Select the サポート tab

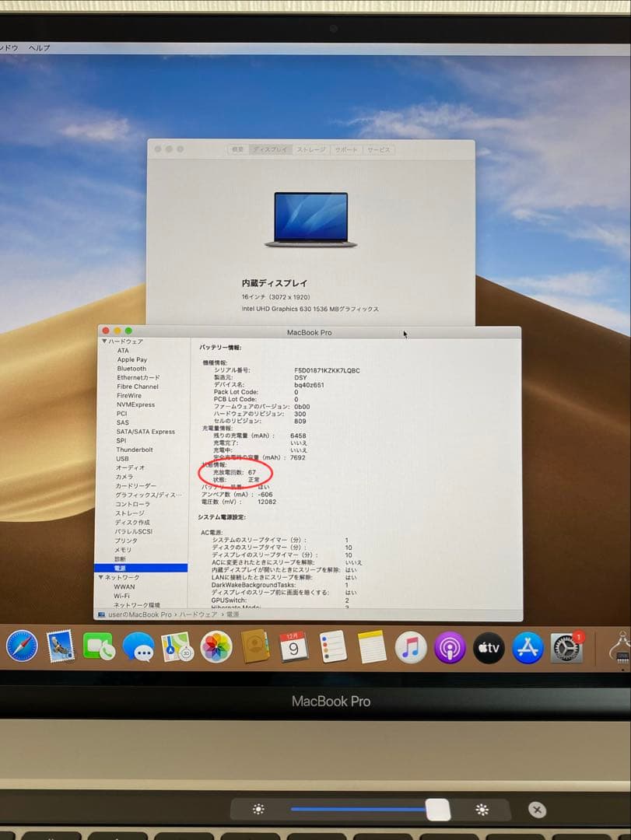(x=345, y=149)
